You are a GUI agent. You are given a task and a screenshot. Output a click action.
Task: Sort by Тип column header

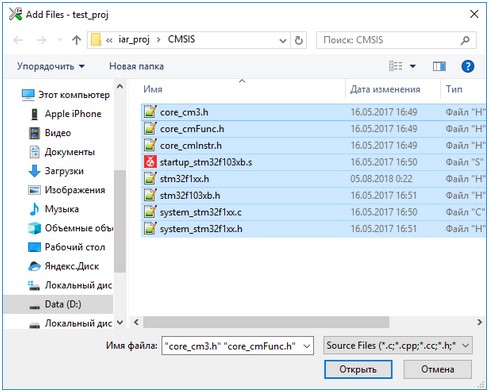coord(454,89)
